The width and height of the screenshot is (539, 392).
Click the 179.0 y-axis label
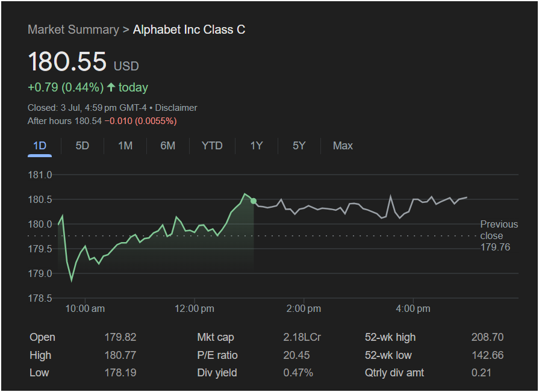point(40,273)
